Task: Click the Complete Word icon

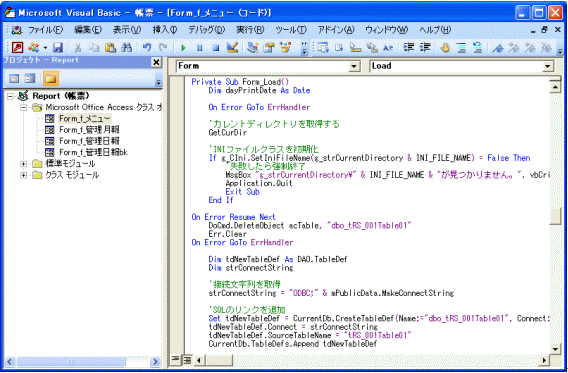Action: (388, 47)
